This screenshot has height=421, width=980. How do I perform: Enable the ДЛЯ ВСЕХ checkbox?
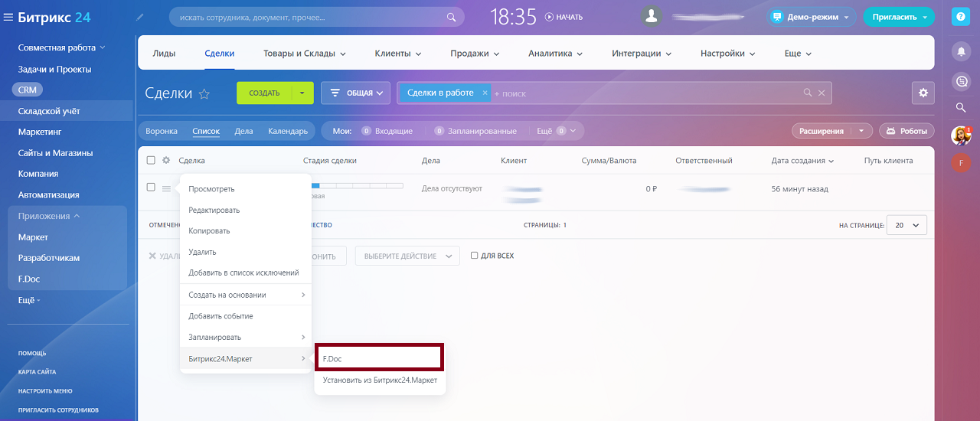tap(475, 256)
